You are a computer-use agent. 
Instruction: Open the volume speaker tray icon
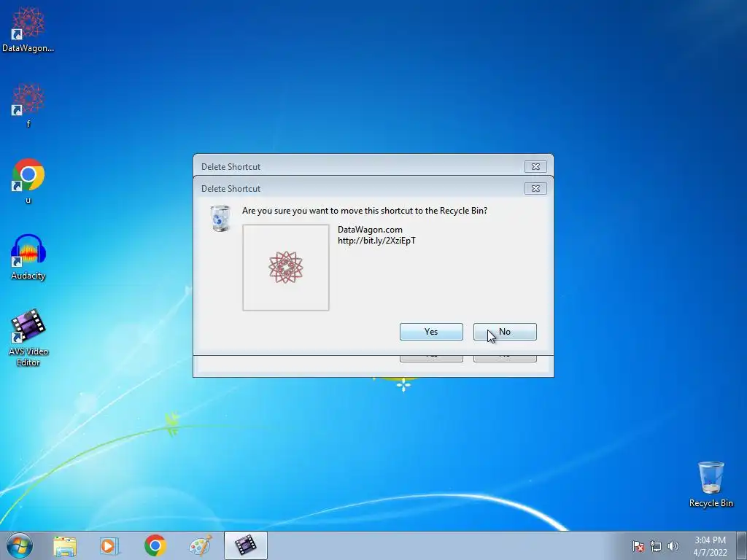[673, 546]
